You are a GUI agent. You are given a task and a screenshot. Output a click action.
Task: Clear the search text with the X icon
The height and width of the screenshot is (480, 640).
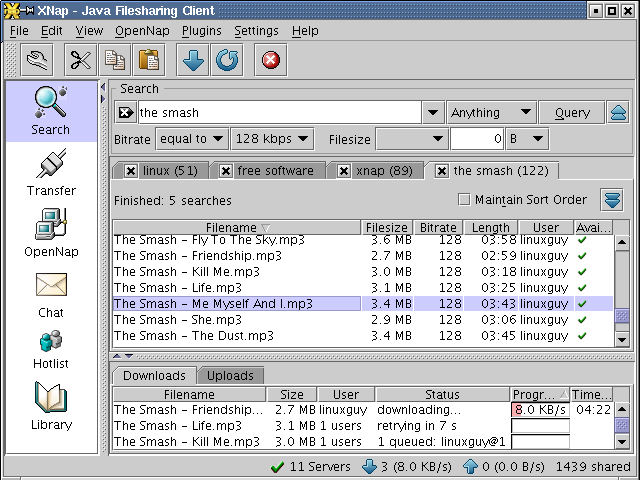coord(125,112)
